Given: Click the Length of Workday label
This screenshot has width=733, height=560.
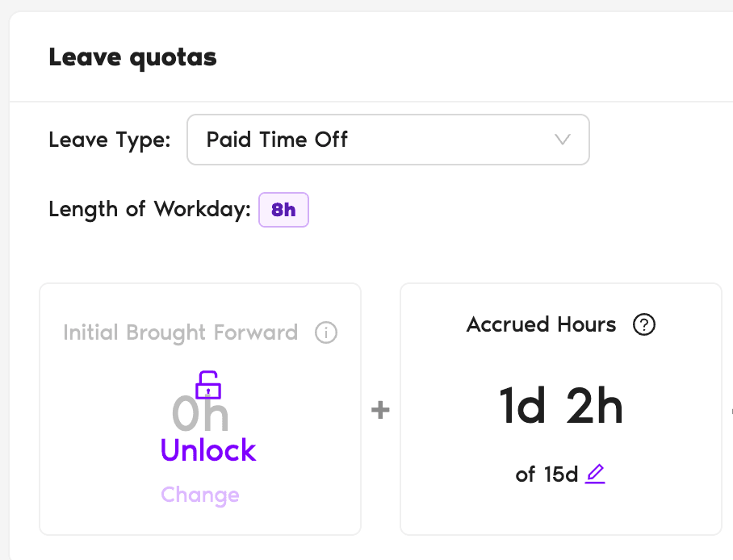Looking at the screenshot, I should [x=149, y=210].
